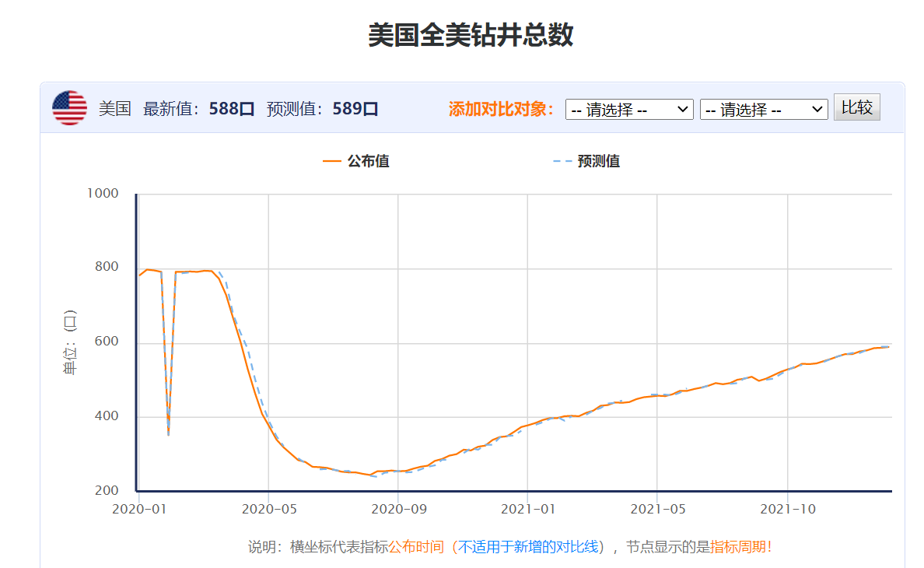Click the blue 不适用于新增的对比线 text
This screenshot has height=568, width=924.
click(527, 547)
